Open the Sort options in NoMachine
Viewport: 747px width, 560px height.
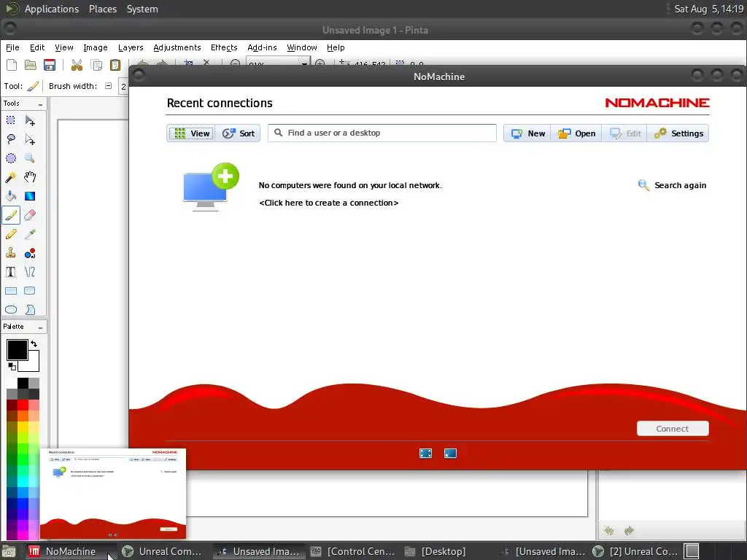(x=238, y=133)
